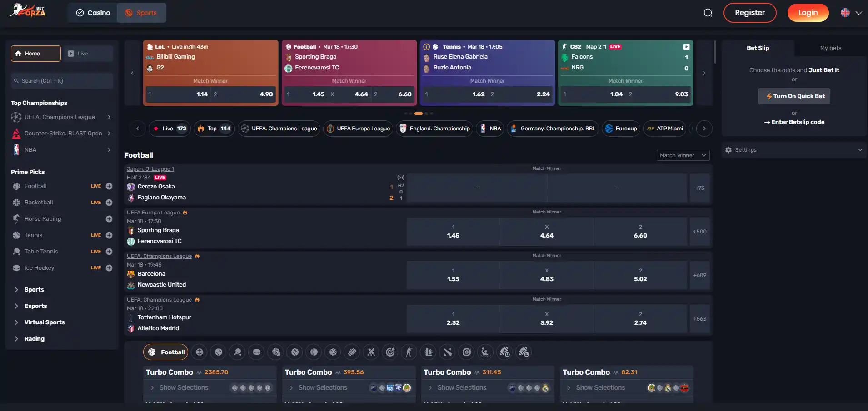The height and width of the screenshot is (411, 868).
Task: Expand the Settings panel
Action: (x=794, y=150)
